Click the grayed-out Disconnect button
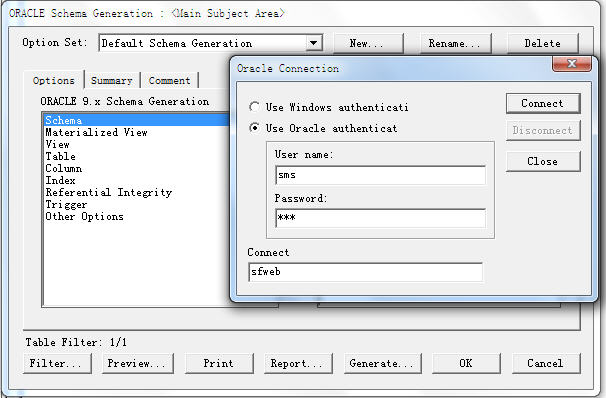Viewport: 606px width, 398px height. click(543, 130)
